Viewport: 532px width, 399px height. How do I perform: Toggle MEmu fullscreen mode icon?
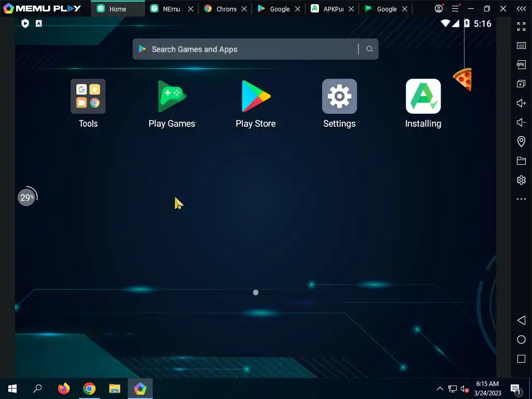(521, 26)
